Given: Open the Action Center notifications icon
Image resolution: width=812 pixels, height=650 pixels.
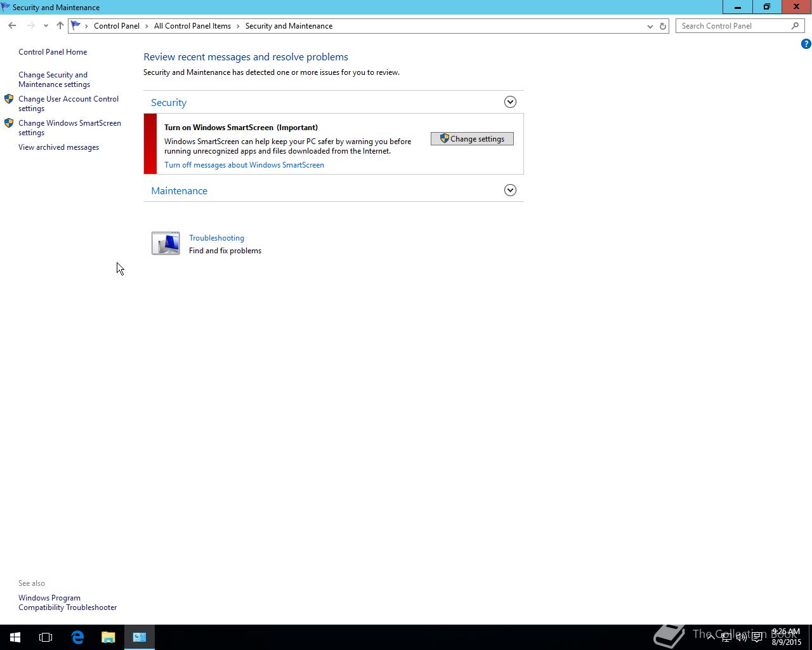Looking at the screenshot, I should 757,637.
